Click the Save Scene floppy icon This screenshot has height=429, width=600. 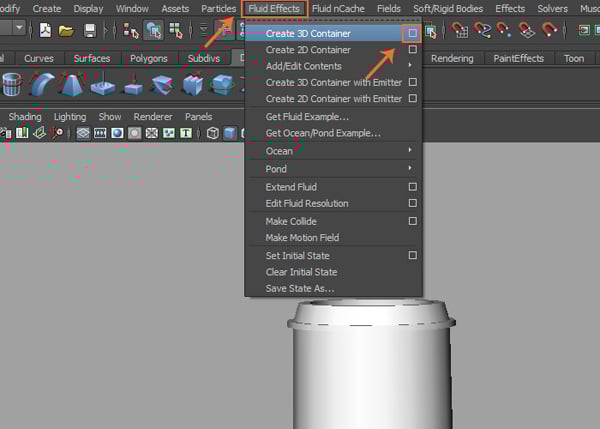click(x=90, y=31)
